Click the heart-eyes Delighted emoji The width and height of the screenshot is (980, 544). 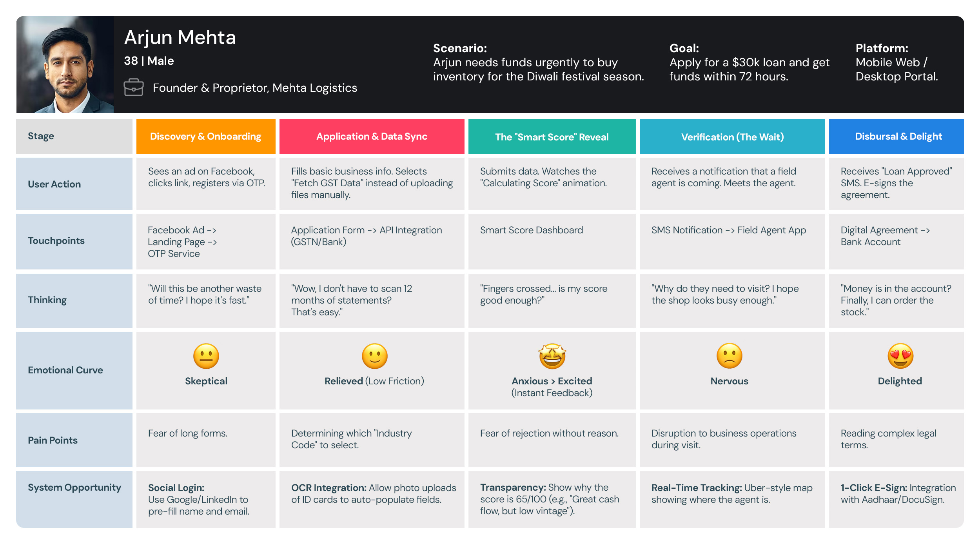tap(900, 356)
